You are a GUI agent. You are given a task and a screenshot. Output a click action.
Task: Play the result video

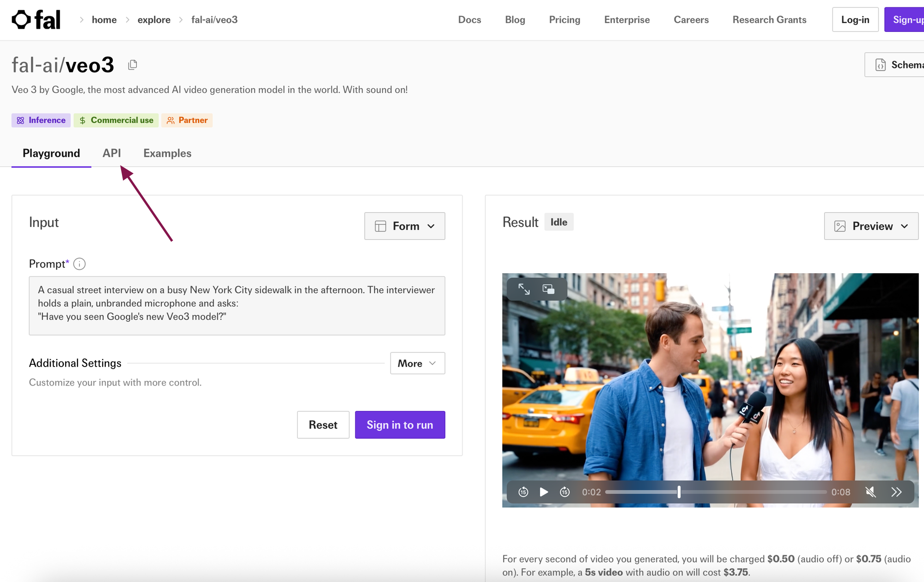[x=544, y=492]
